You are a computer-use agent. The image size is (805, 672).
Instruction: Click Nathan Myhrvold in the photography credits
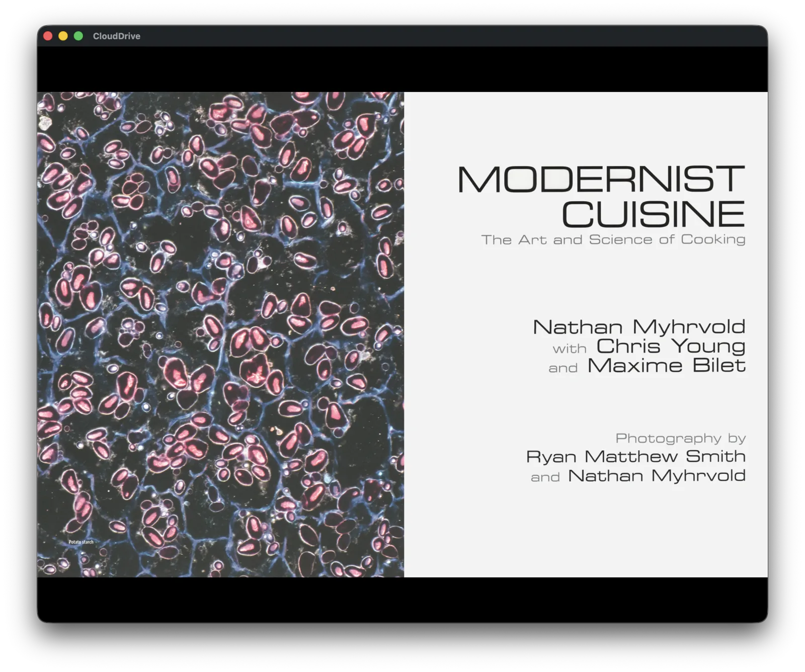click(x=657, y=476)
